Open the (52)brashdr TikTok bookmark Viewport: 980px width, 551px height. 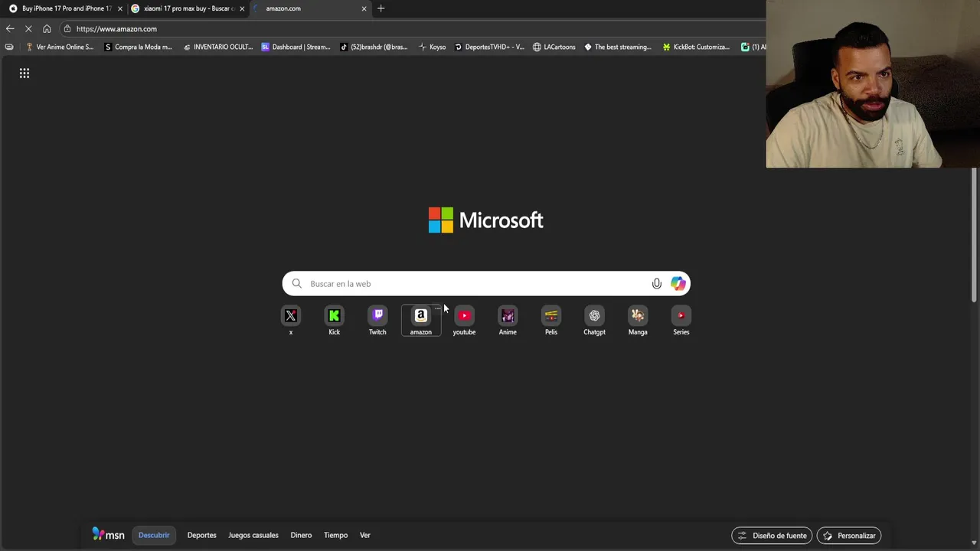coord(374,47)
